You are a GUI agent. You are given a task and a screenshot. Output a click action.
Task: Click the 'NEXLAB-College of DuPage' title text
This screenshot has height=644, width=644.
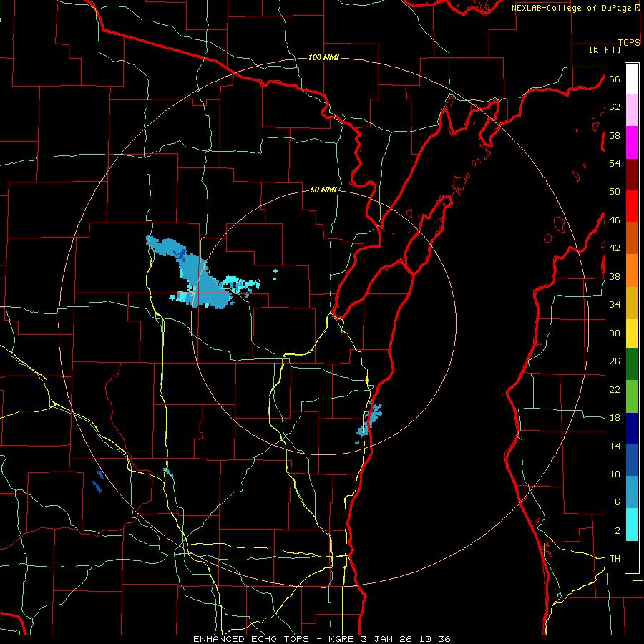pyautogui.click(x=571, y=8)
